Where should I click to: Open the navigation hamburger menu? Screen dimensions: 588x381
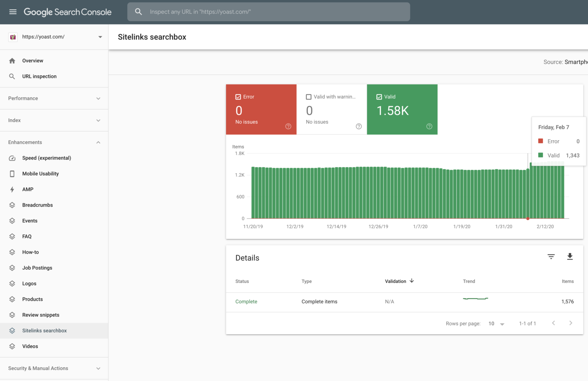[x=13, y=12]
